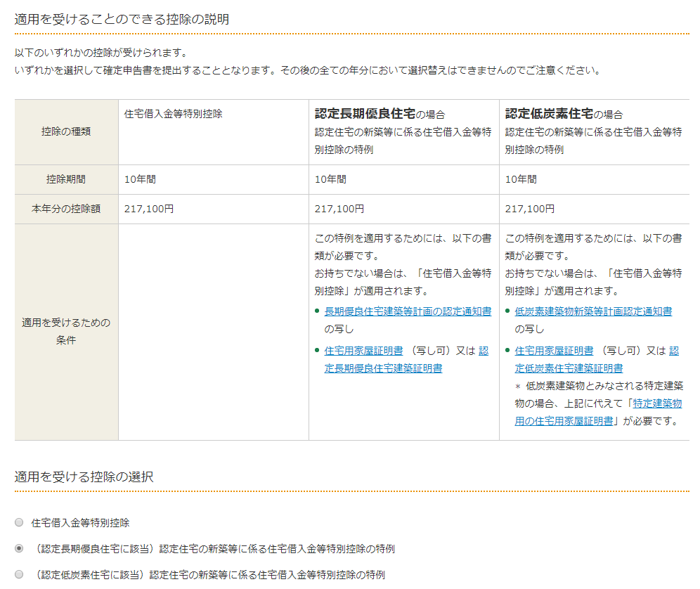Click the 控除の種類 row header

click(66, 131)
